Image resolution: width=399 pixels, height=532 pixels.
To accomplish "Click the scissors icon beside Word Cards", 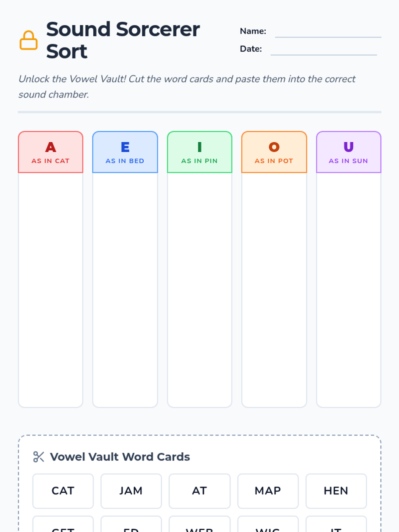I will [x=39, y=457].
